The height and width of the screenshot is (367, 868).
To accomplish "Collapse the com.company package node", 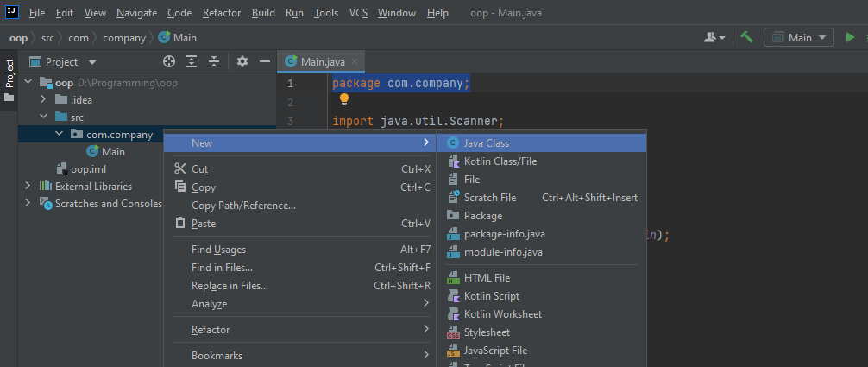I will pos(59,134).
